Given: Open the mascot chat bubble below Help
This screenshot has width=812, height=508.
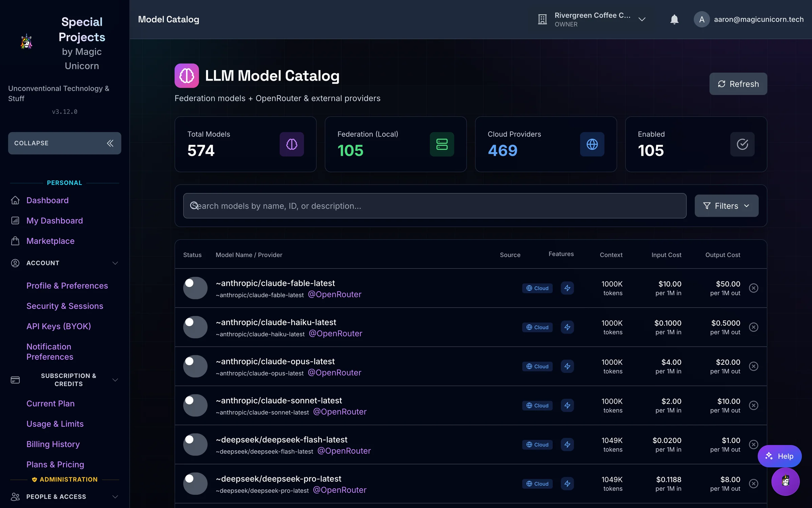Looking at the screenshot, I should point(785,482).
